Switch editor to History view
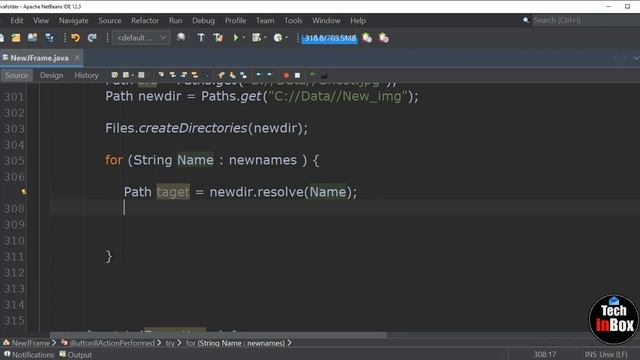 [86, 75]
